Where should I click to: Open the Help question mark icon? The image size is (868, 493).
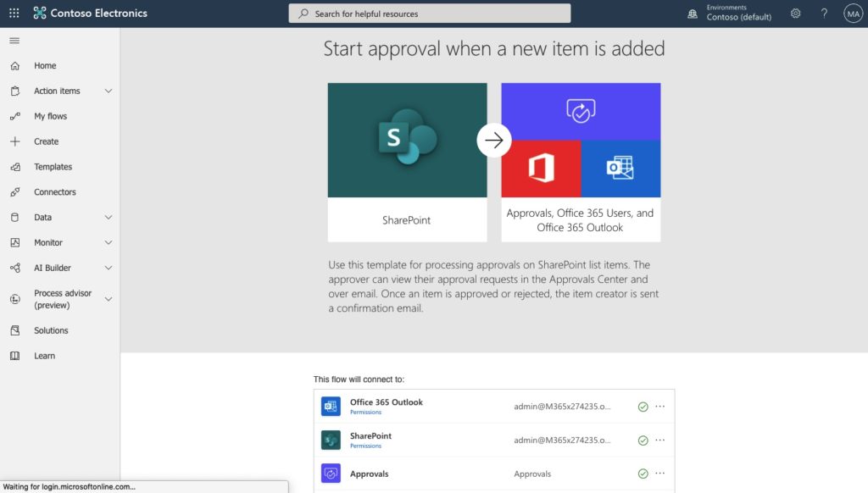tap(824, 14)
